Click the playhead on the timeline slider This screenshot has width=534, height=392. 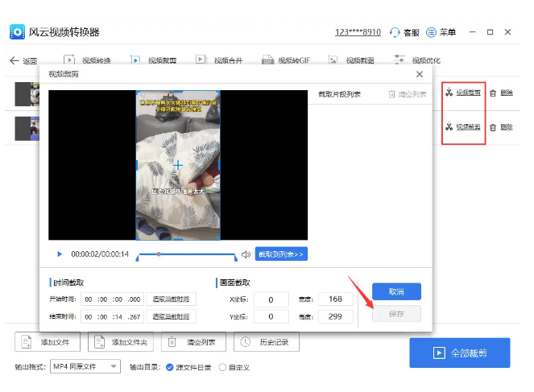click(159, 254)
